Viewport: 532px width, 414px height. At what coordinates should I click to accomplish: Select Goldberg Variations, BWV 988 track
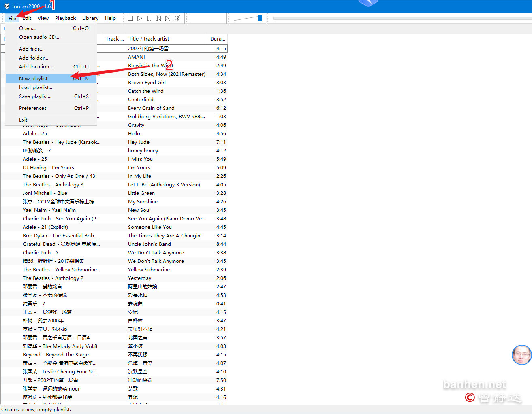pyautogui.click(x=167, y=117)
